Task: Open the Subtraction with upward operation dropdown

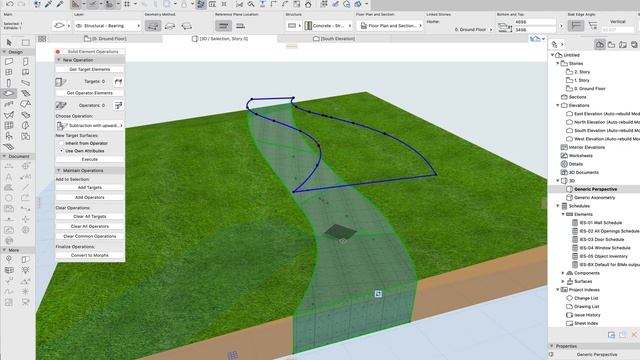Action: pyautogui.click(x=90, y=125)
